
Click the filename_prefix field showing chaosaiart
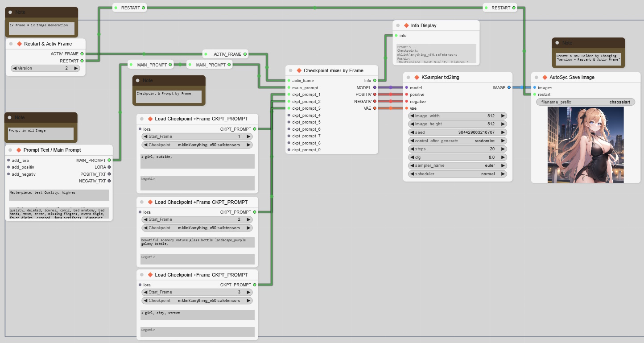pyautogui.click(x=585, y=102)
